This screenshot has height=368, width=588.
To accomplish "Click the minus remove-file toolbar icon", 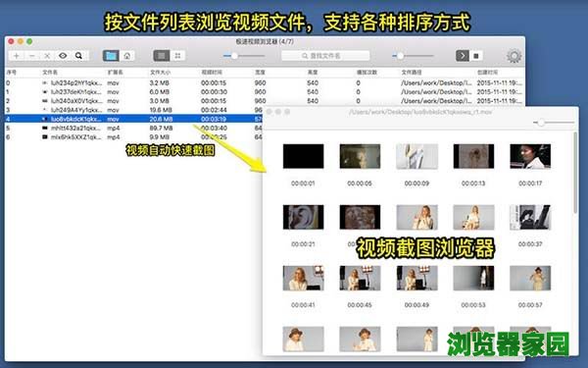I will tap(32, 56).
